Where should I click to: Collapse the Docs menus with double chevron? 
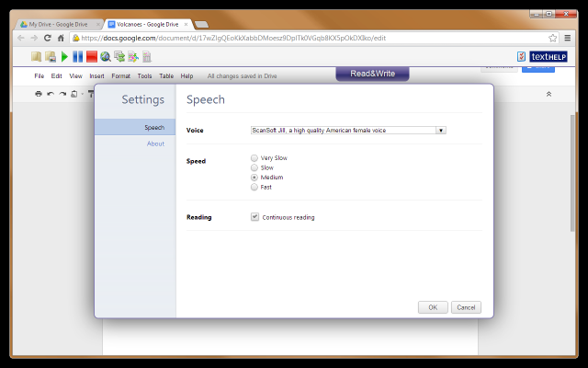pyautogui.click(x=548, y=94)
